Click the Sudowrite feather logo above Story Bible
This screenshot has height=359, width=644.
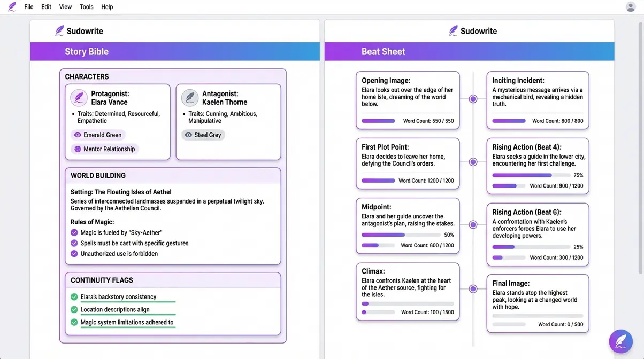(59, 31)
